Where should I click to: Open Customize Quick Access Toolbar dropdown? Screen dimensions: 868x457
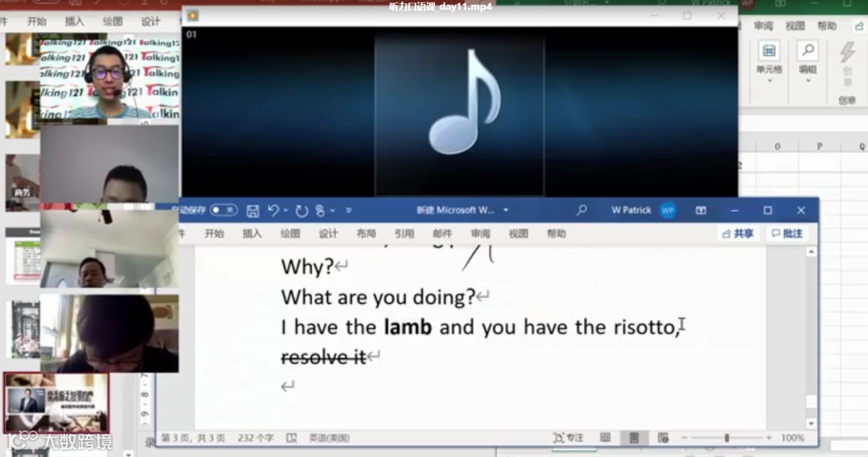tap(349, 211)
